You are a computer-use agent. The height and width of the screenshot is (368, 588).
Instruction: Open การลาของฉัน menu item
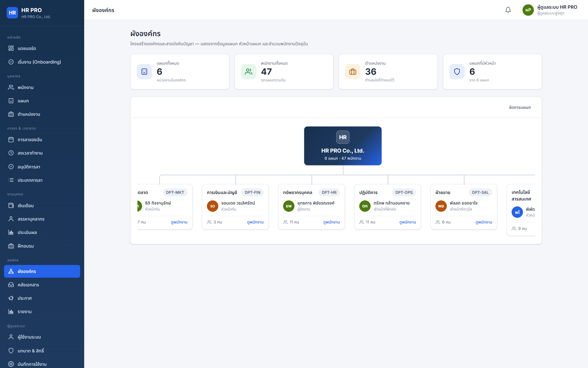tap(42, 139)
